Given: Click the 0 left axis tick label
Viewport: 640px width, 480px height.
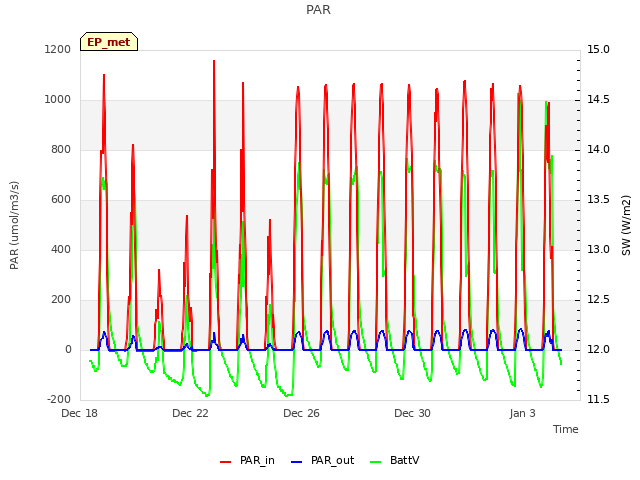Looking at the screenshot, I should [x=68, y=349].
